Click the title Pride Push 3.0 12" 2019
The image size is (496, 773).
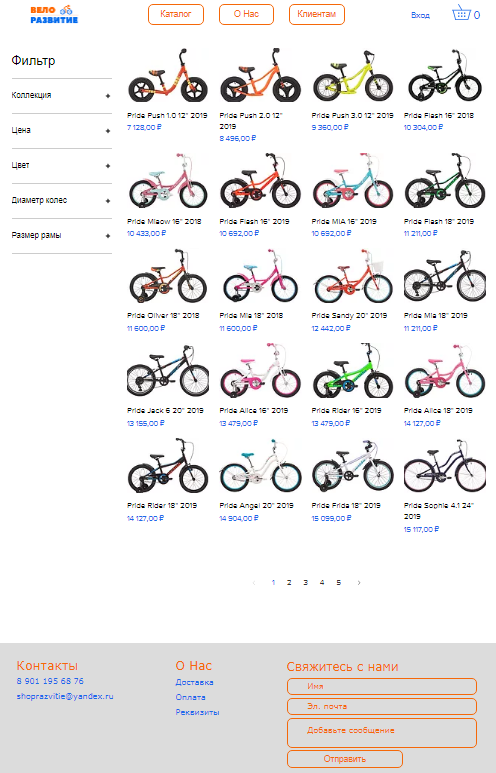point(353,115)
